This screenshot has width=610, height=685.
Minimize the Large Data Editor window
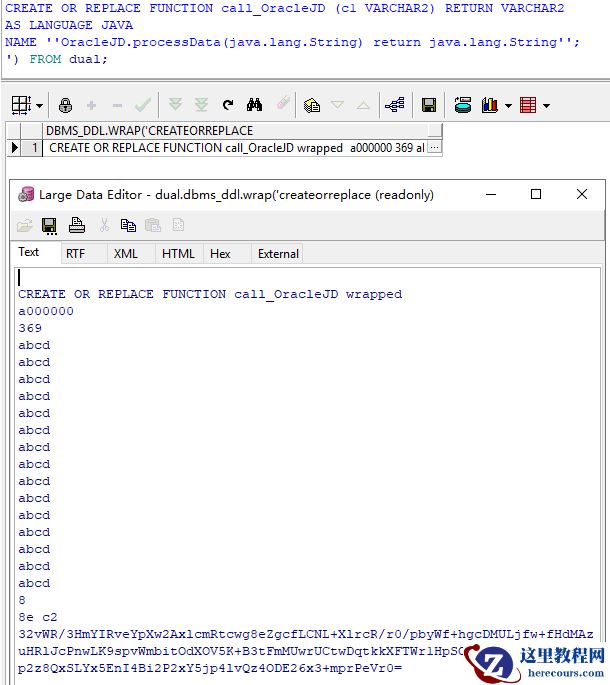491,194
